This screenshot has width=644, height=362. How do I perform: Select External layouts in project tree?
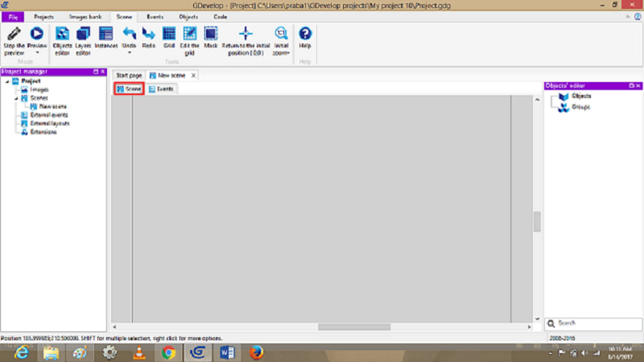click(x=50, y=124)
